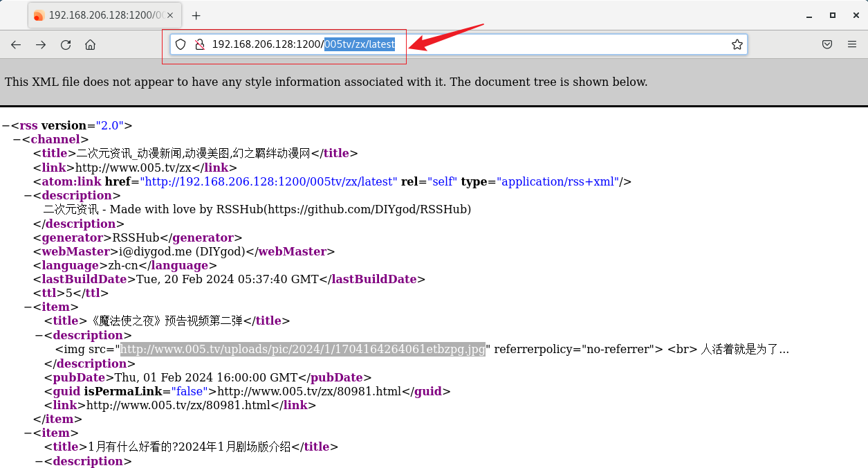The height and width of the screenshot is (468, 868).
Task: Select the isPermaLink false attribute value
Action: pos(188,391)
